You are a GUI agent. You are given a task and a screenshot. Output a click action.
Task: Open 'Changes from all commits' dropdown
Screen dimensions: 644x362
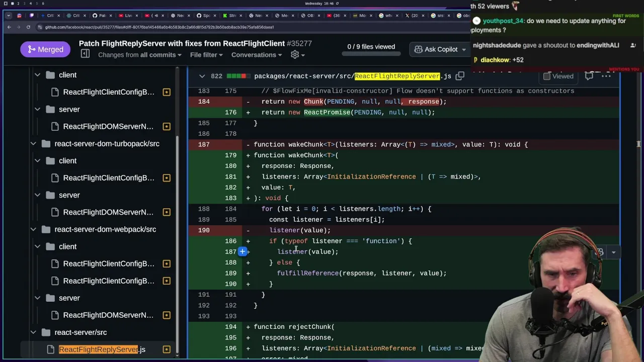coord(141,54)
